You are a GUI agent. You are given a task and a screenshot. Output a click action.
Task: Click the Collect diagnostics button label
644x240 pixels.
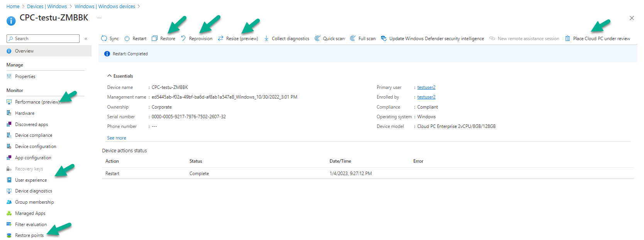pyautogui.click(x=290, y=39)
